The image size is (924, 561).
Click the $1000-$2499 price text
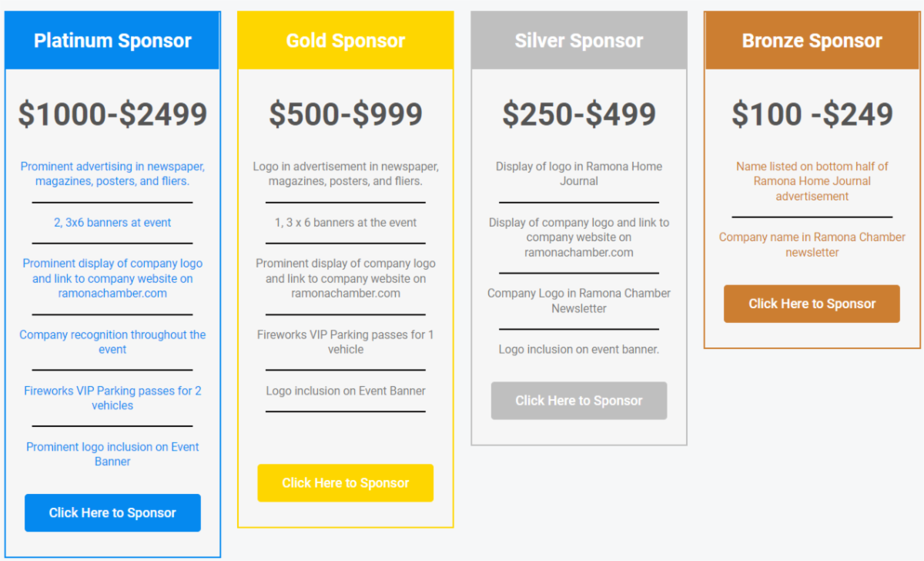(112, 114)
